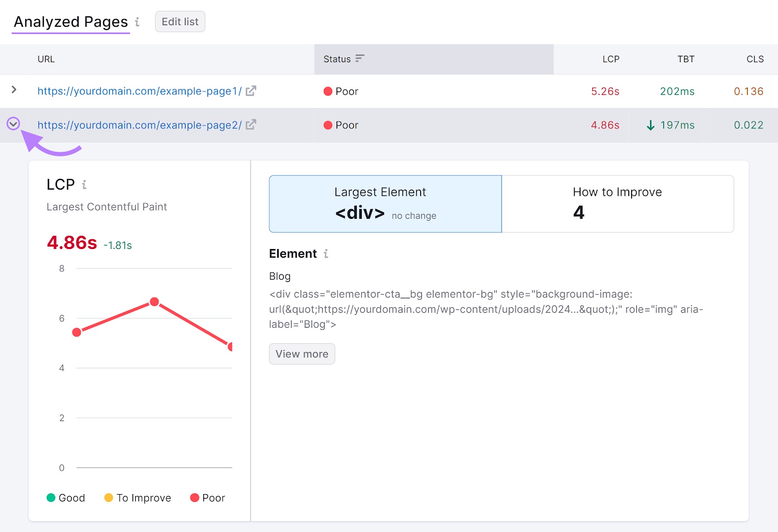Expand the example-page1 row
The width and height of the screenshot is (778, 532).
[14, 89]
